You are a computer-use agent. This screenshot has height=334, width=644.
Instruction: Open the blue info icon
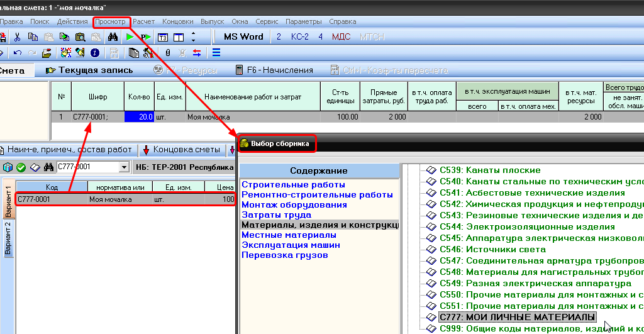click(95, 53)
